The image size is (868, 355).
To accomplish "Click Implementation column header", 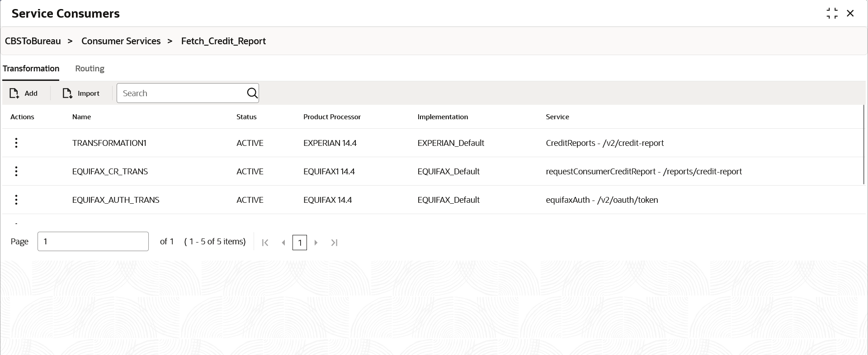I will point(443,117).
